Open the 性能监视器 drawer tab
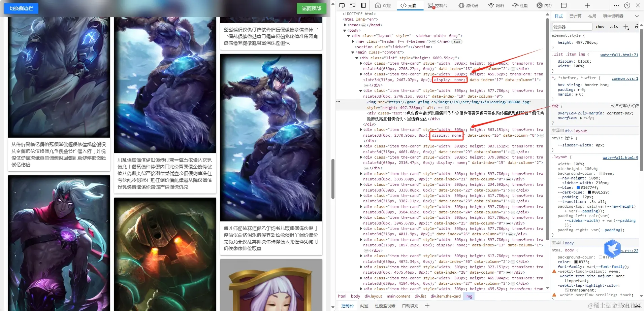The image size is (644, 311). [x=385, y=306]
